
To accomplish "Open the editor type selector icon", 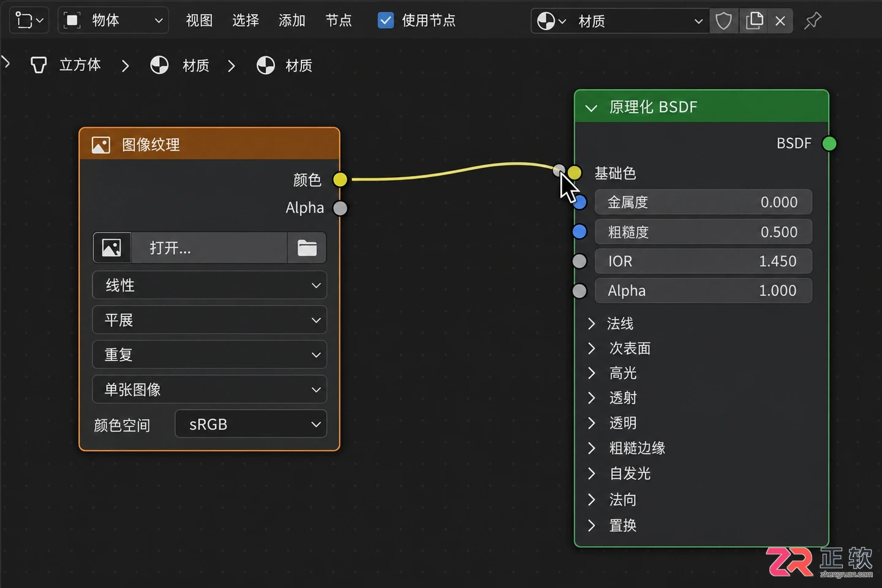I will [29, 20].
